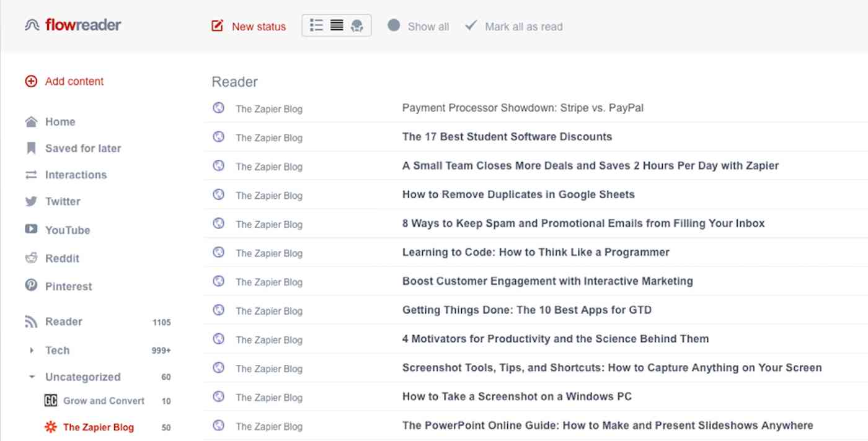Click the Reader heading above the article list
The image size is (868, 441).
(x=235, y=82)
